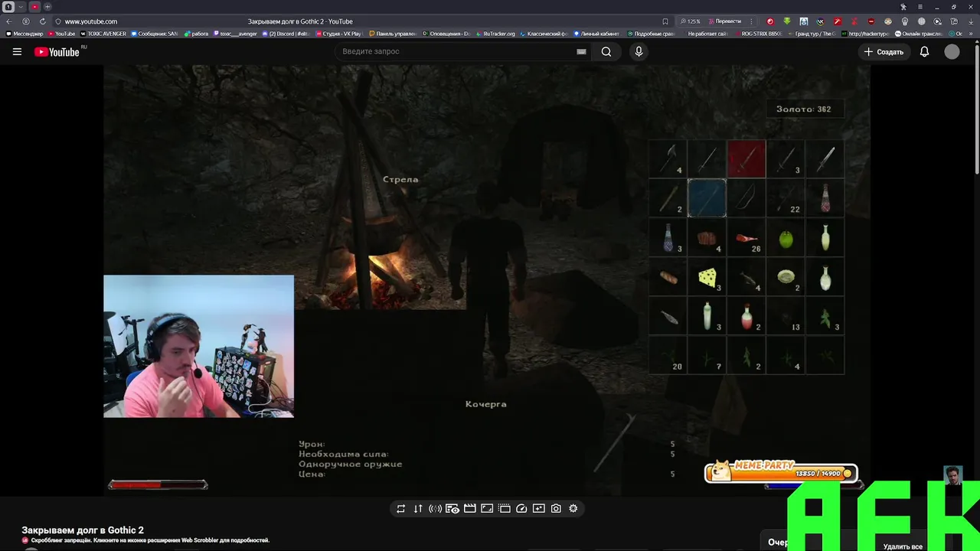Click the Web Scrobbler disallowed notice text

point(150,540)
